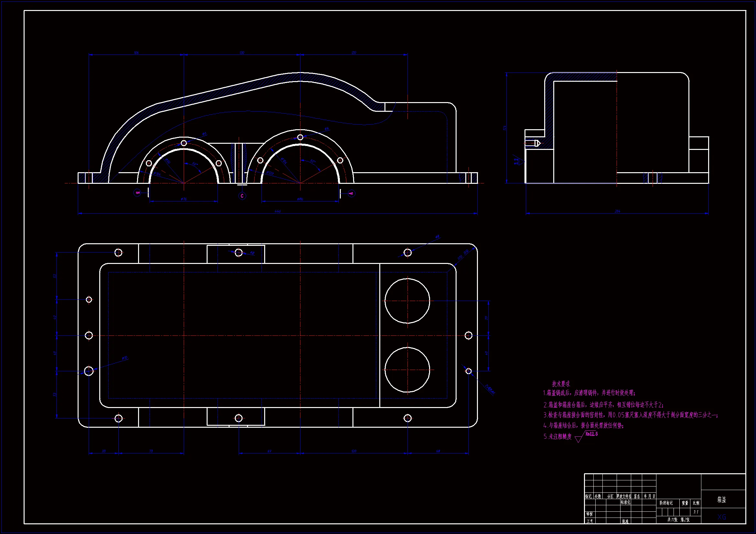
Task: Click the top bolt hole on left bearing arc
Action: [184, 143]
